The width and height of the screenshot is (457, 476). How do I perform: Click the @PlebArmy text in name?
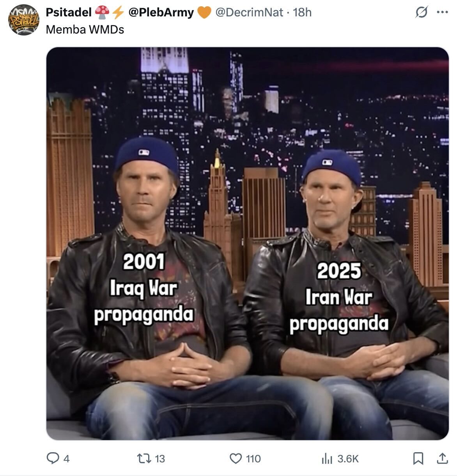point(161,12)
